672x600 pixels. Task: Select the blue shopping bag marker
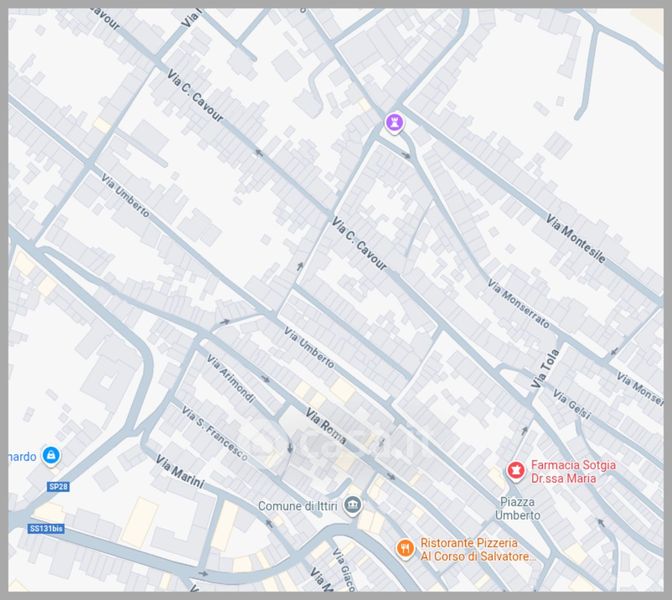pos(52,457)
